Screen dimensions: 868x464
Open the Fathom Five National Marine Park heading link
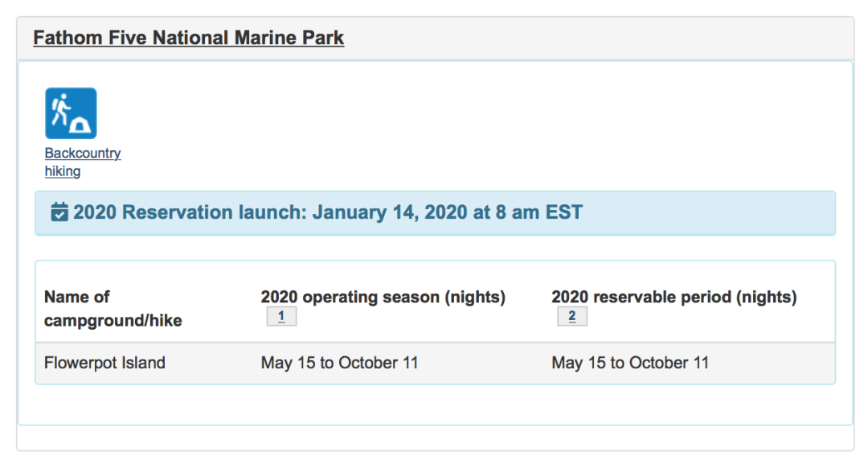tap(188, 38)
